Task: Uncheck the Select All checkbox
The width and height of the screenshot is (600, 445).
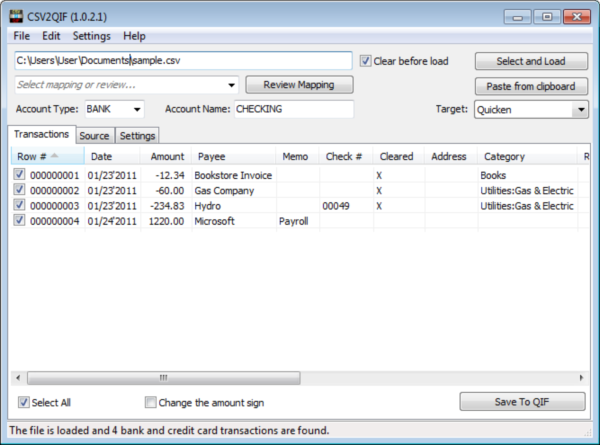Action: click(24, 403)
